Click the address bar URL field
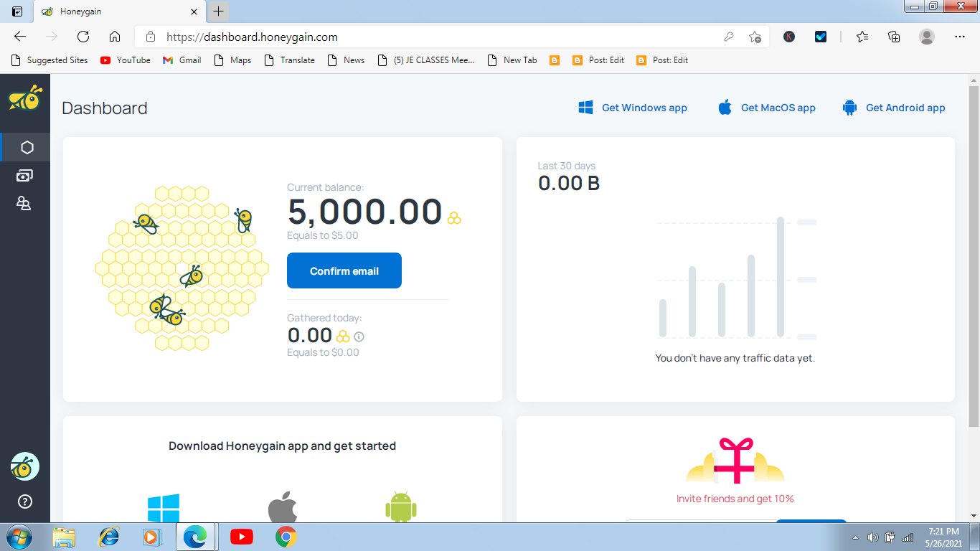This screenshot has height=551, width=980. [x=359, y=36]
